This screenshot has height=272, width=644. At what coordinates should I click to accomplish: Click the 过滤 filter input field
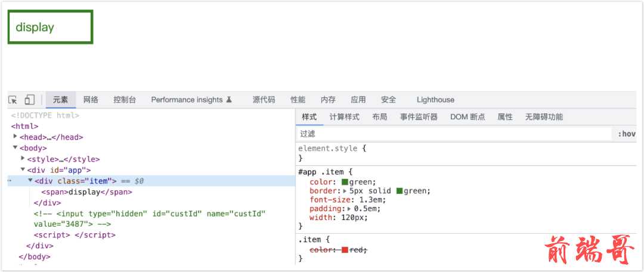pos(454,134)
